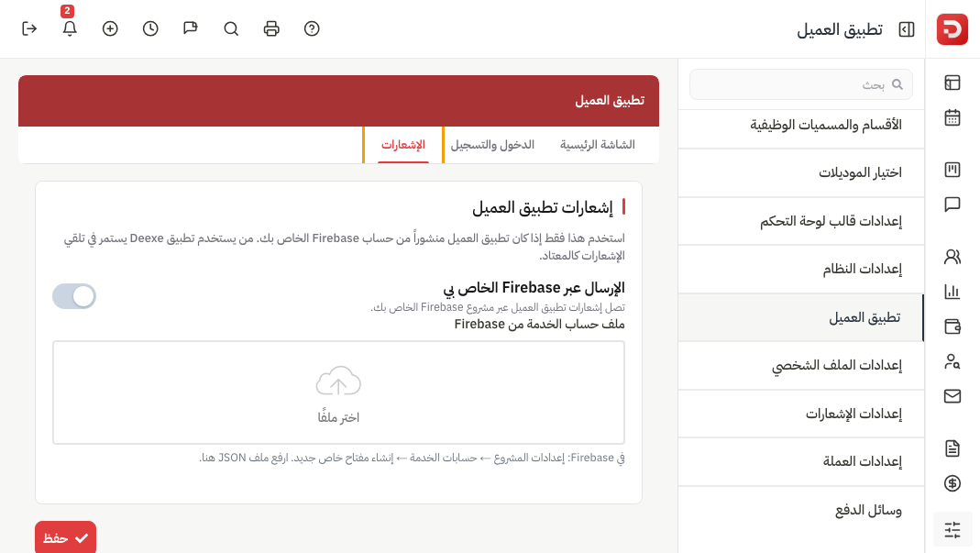
Task: Click the printer icon
Action: point(271,28)
